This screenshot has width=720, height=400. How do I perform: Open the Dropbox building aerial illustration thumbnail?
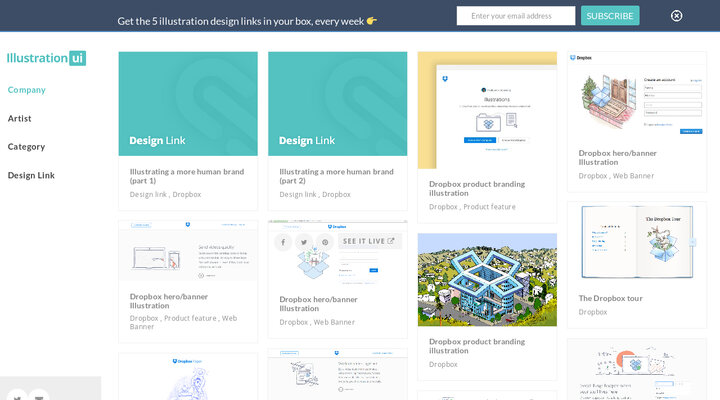click(487, 280)
